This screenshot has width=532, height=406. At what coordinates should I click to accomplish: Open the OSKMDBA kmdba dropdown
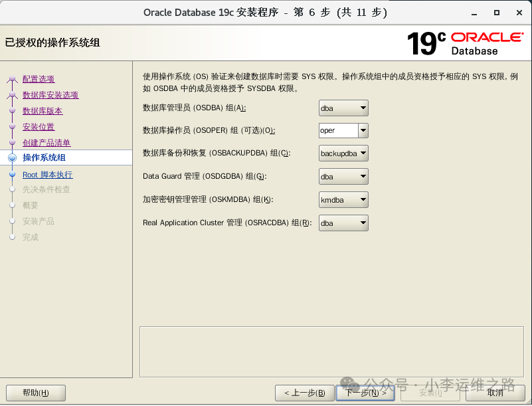coord(343,200)
